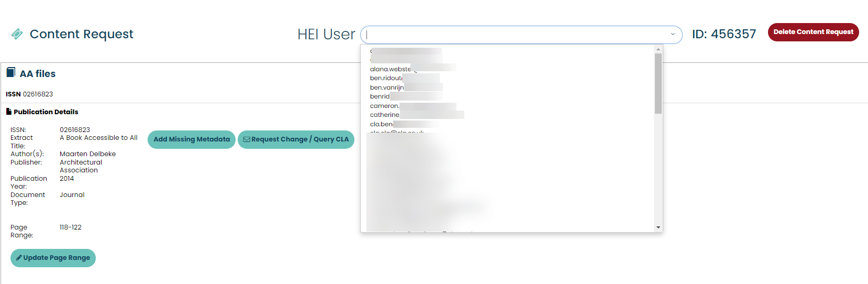
Task: Click the user list scrollbar thumb
Action: [x=658, y=83]
